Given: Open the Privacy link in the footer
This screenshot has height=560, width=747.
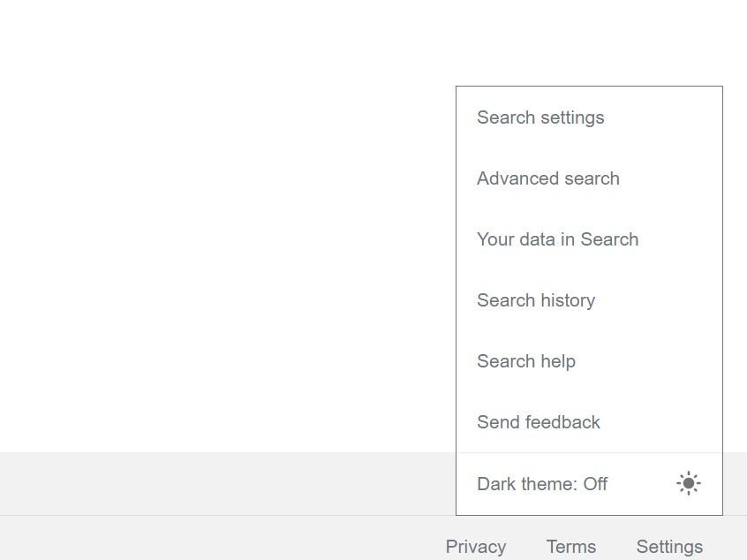Looking at the screenshot, I should coord(476,547).
